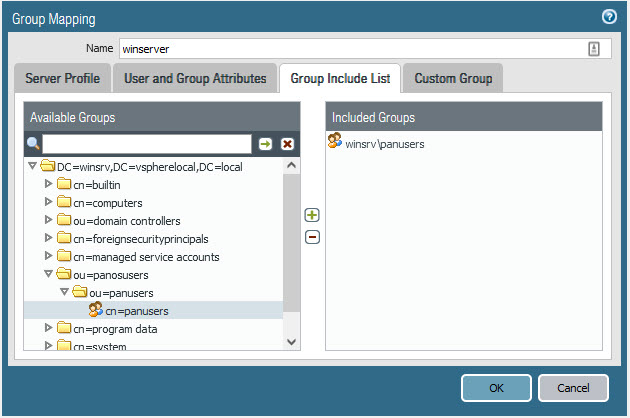The width and height of the screenshot is (630, 418).
Task: Click the Available Groups scrollbar down arrow
Action: point(291,342)
